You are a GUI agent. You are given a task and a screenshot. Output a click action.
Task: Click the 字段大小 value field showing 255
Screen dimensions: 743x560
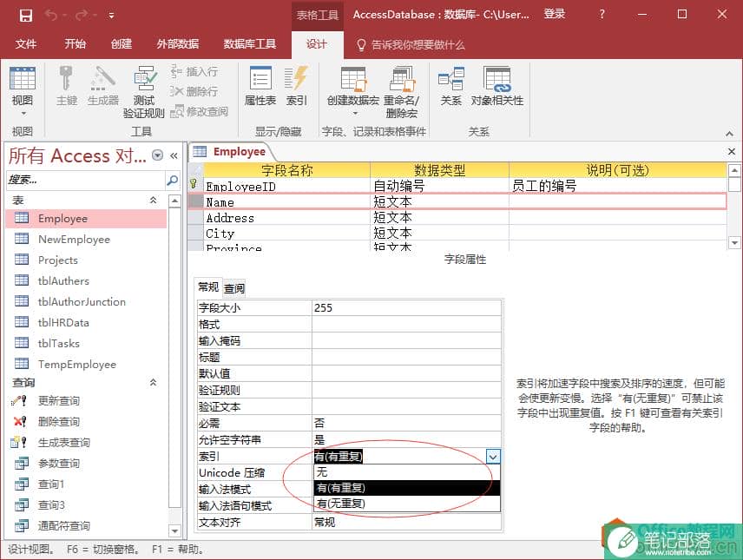[x=406, y=308]
